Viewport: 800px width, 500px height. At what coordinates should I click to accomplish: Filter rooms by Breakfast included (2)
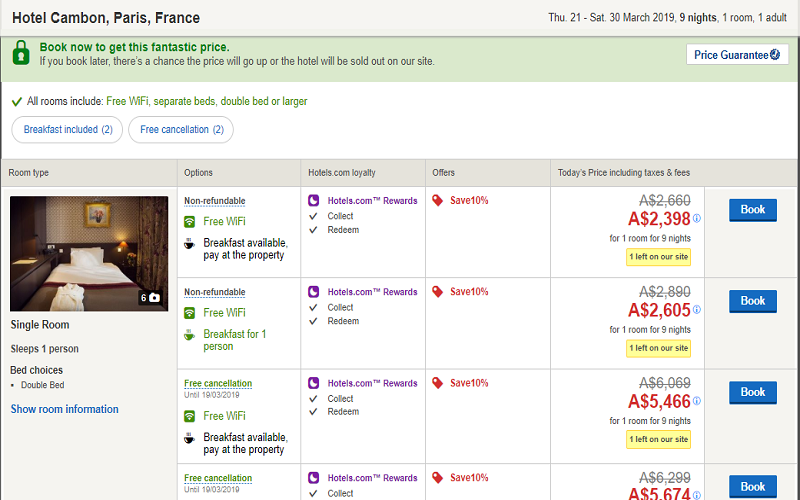pyautogui.click(x=67, y=130)
